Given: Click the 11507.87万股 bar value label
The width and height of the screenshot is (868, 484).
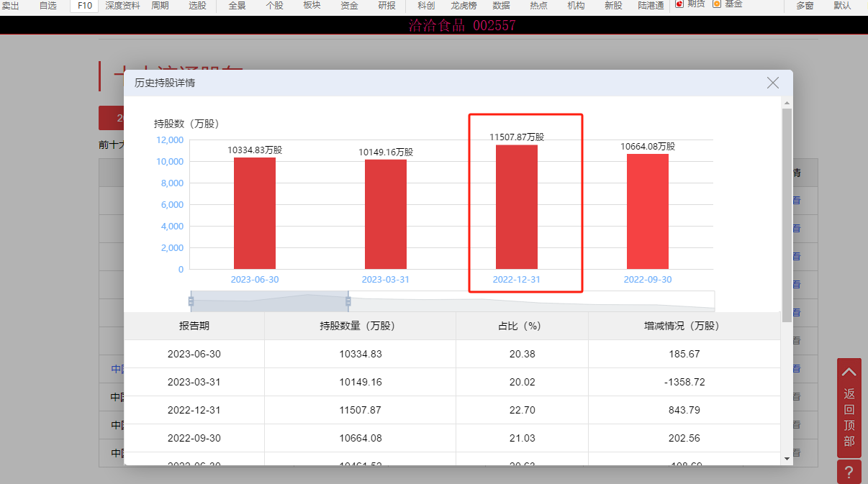Looking at the screenshot, I should pyautogui.click(x=517, y=137).
